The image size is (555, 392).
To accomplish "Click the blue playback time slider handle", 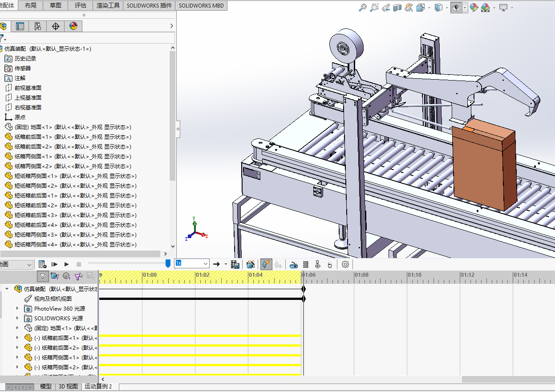I will [168, 264].
